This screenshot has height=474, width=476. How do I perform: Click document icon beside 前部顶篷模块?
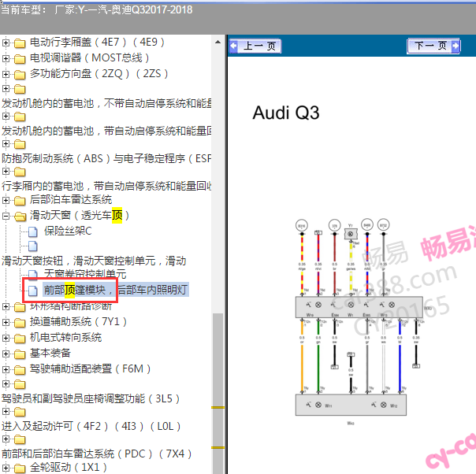click(33, 291)
